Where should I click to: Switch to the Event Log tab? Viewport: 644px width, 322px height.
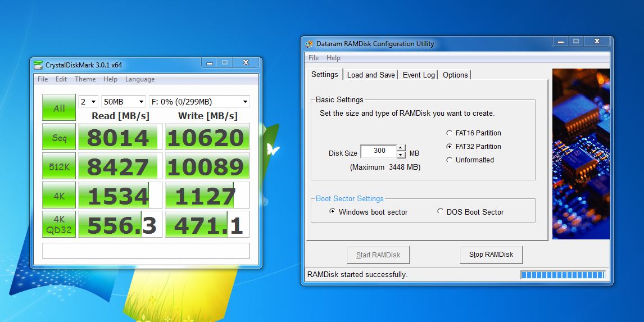pyautogui.click(x=419, y=75)
